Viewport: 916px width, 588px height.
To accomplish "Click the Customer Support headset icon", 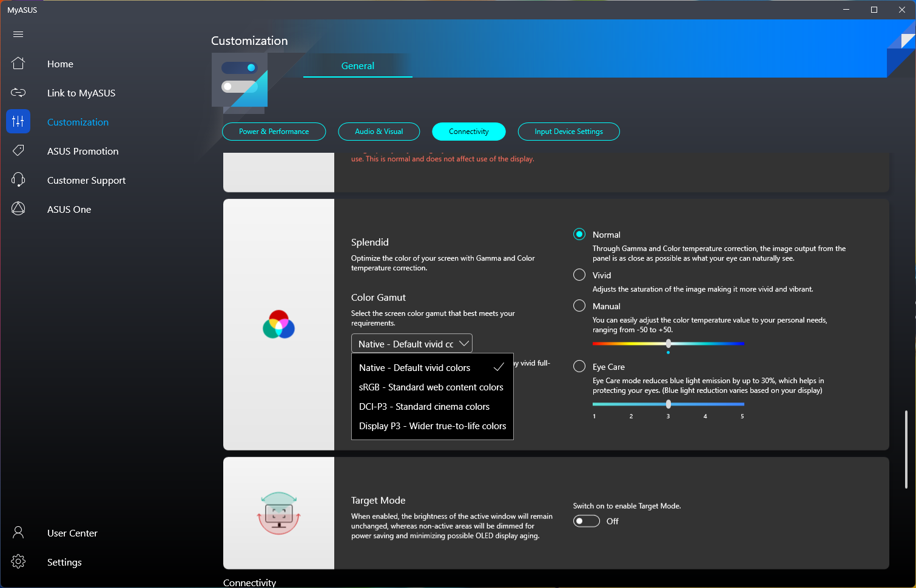I will (x=18, y=179).
